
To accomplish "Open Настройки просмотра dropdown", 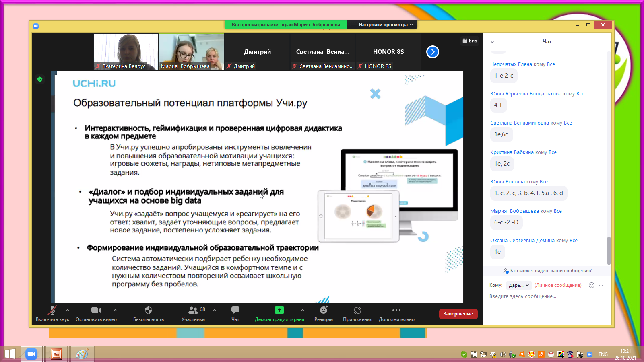I will point(386,25).
